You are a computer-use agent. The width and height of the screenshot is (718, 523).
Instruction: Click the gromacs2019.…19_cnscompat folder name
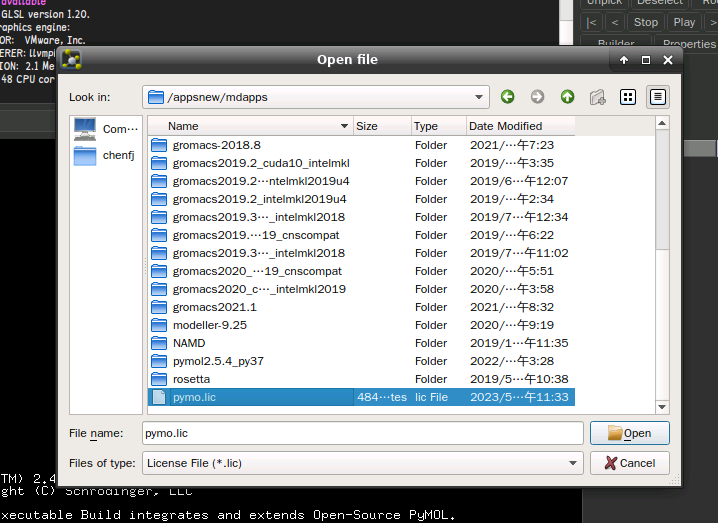coord(256,235)
